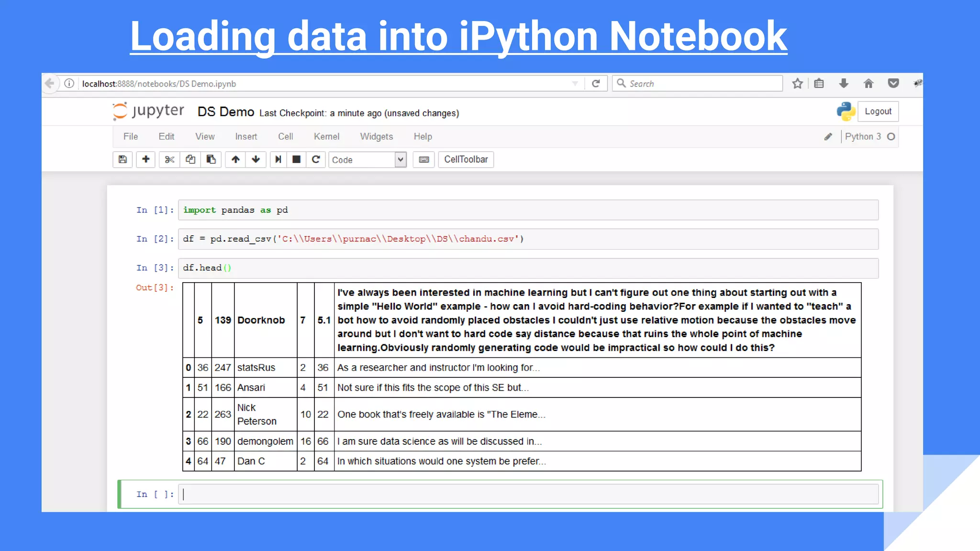Move the selected cell down using the arrow icon
Image resolution: width=980 pixels, height=551 pixels.
(x=256, y=160)
